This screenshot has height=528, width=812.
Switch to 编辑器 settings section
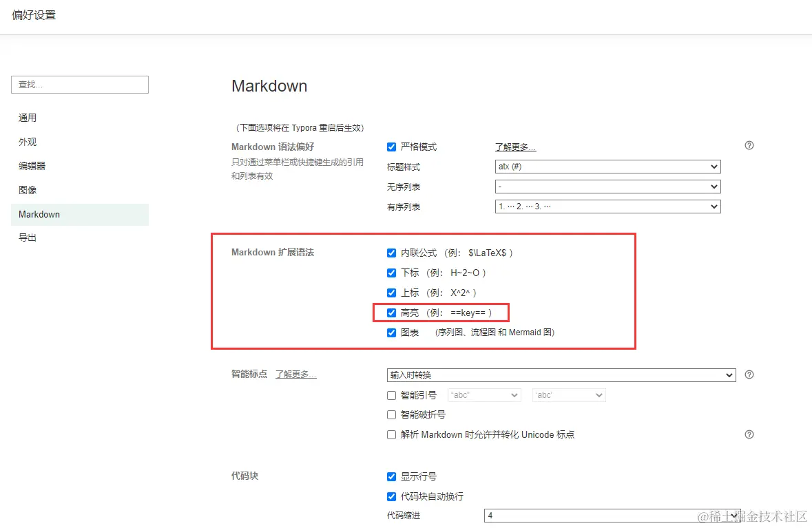32,166
